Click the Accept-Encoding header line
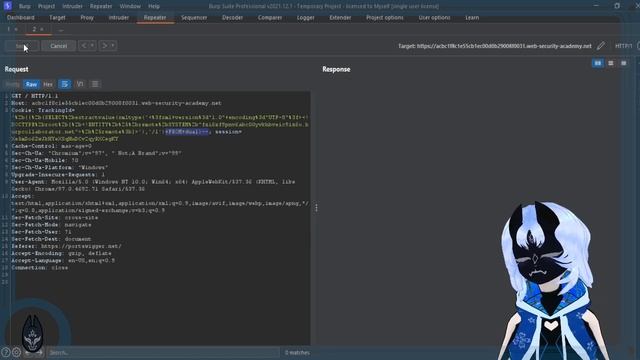Screen dimensions: 640x360 pyautogui.click(x=62, y=253)
